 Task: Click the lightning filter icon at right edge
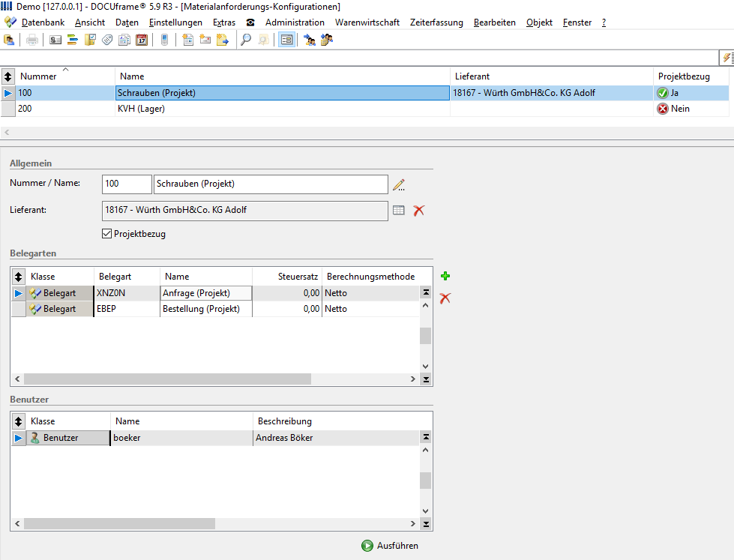[727, 58]
